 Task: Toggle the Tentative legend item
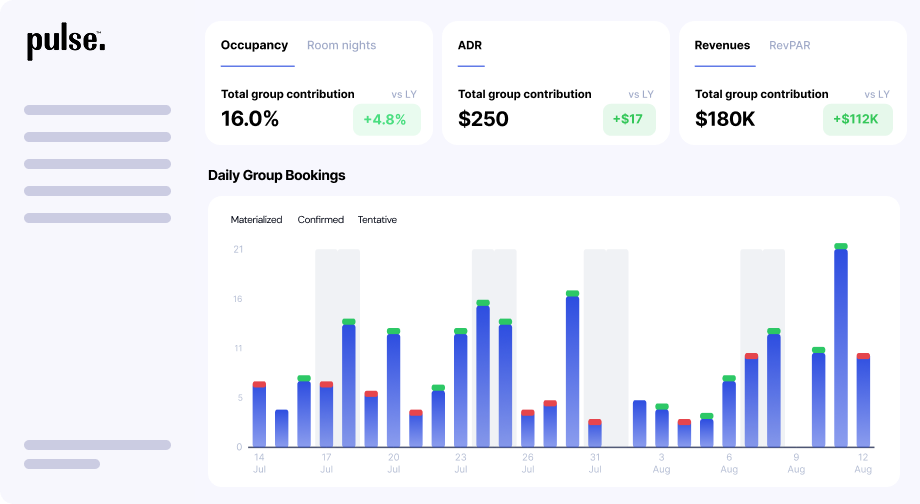click(x=377, y=219)
